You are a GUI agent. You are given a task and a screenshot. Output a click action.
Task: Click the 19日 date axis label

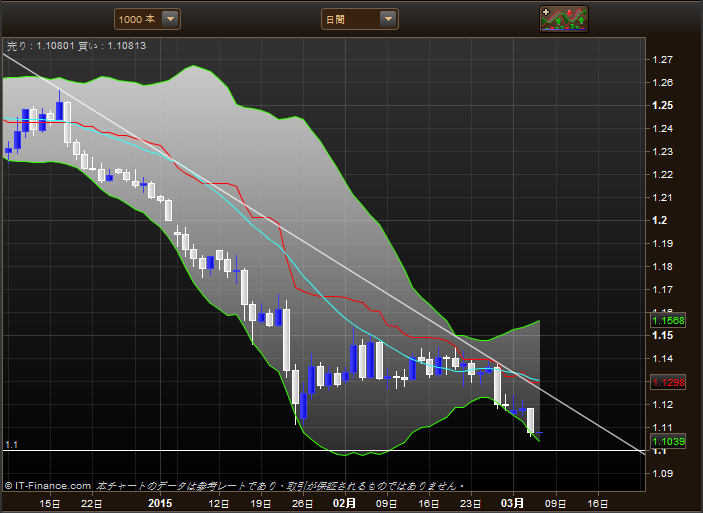click(261, 504)
